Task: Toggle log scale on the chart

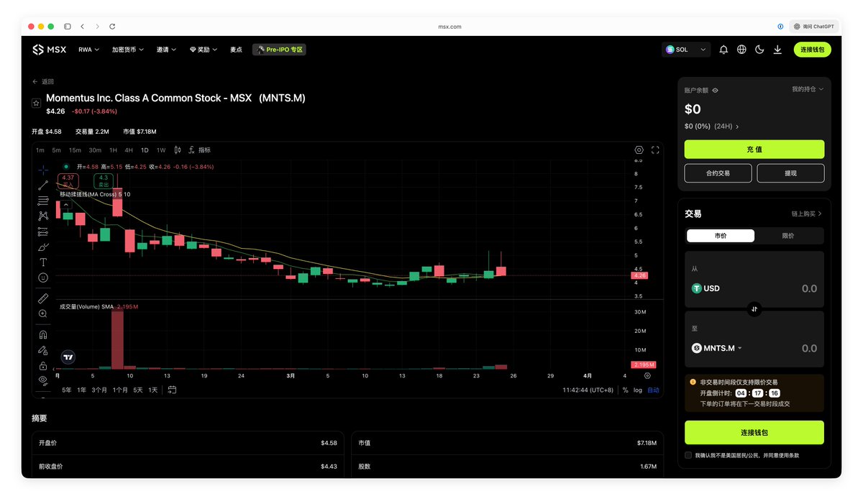Action: 638,390
